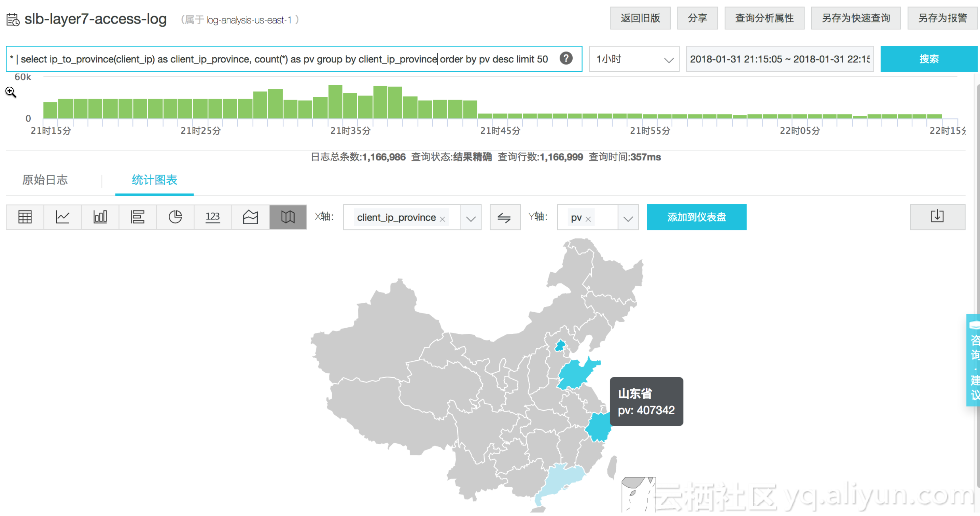Image resolution: width=980 pixels, height=516 pixels.
Task: Click the slb-layer7-access-log title
Action: 96,19
